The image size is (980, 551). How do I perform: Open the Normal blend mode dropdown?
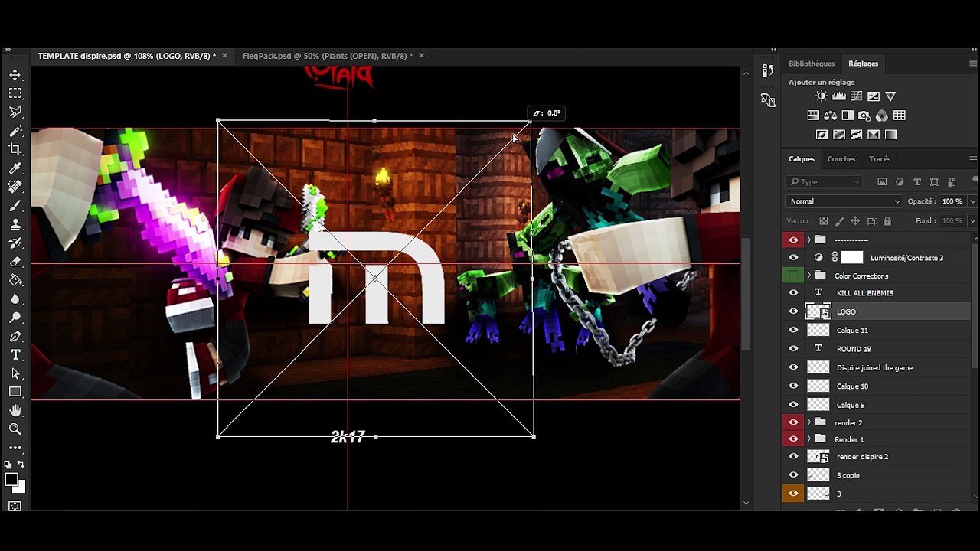tap(844, 201)
